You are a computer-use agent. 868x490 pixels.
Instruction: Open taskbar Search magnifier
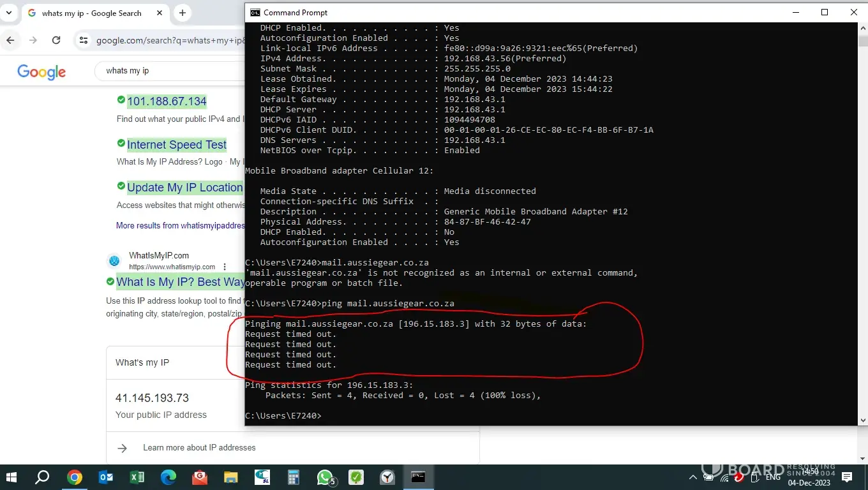coord(42,477)
